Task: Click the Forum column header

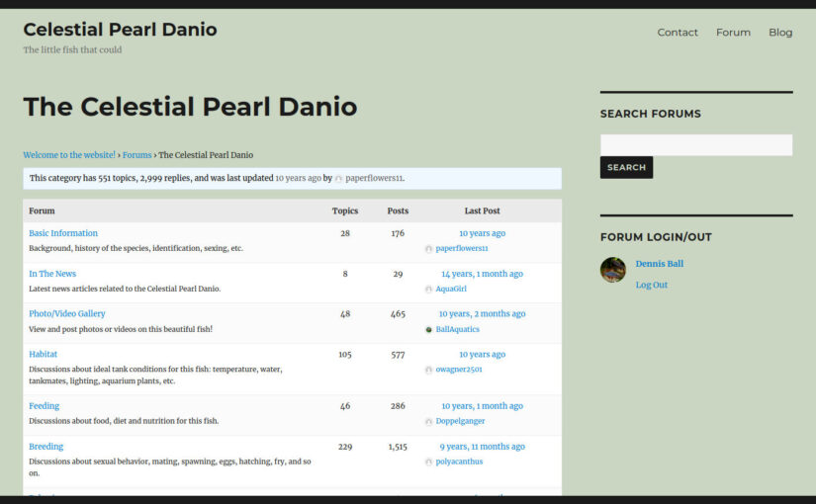Action: point(42,210)
